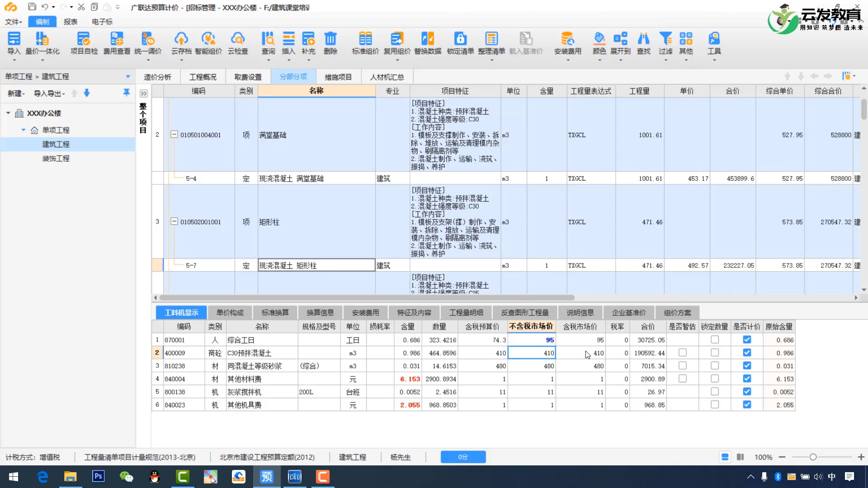This screenshot has height=488, width=868.
Task: Toggle 是否计价 for 其他机具费 row
Action: click(x=747, y=404)
